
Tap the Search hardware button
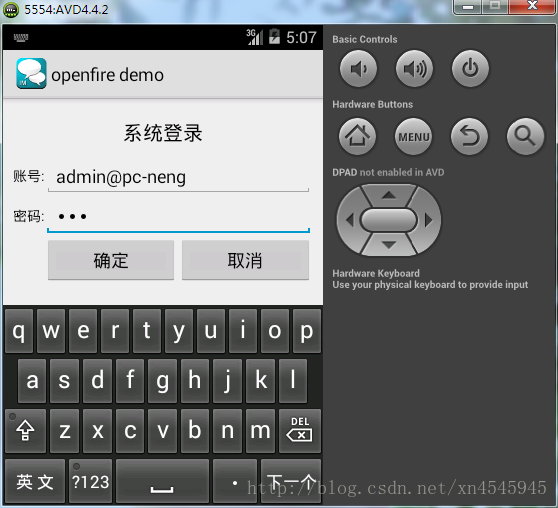[x=525, y=136]
